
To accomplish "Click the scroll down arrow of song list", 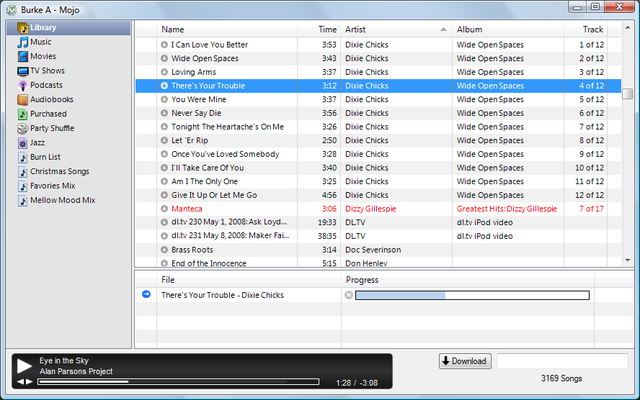I will [627, 260].
